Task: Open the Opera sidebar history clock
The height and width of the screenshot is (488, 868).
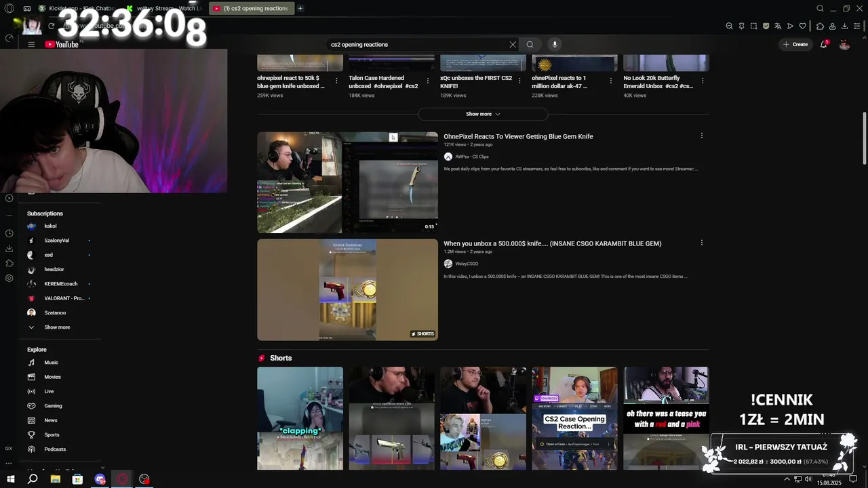Action: [9, 233]
